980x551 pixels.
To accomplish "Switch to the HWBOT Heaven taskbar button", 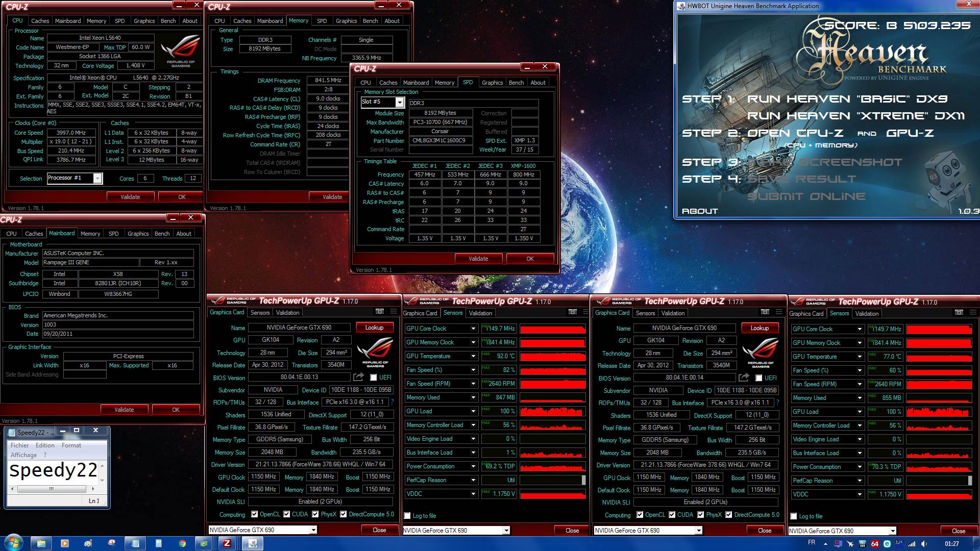I will 252,543.
